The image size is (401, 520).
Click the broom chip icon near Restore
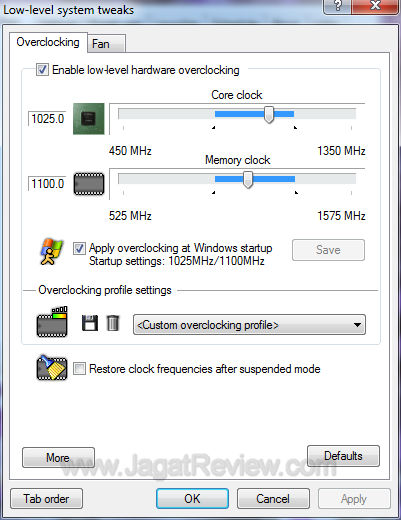pyautogui.click(x=52, y=368)
